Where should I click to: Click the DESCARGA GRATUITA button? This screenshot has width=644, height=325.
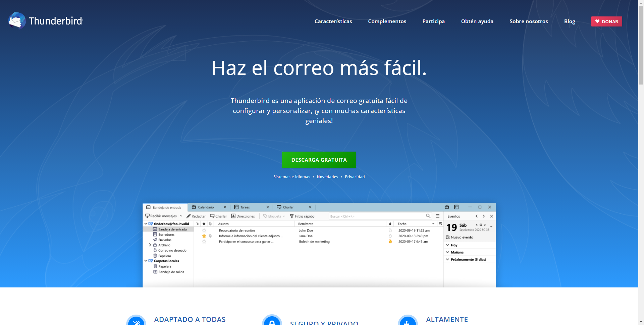[319, 160]
